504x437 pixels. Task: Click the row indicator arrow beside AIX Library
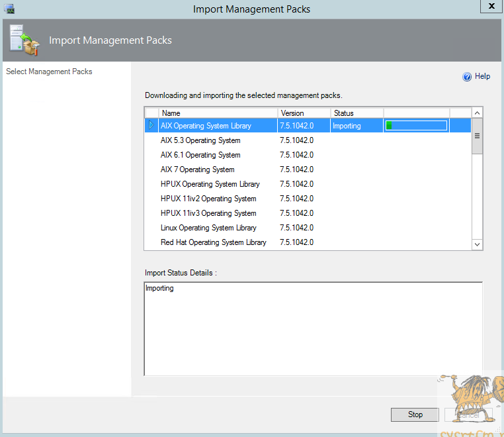(151, 125)
